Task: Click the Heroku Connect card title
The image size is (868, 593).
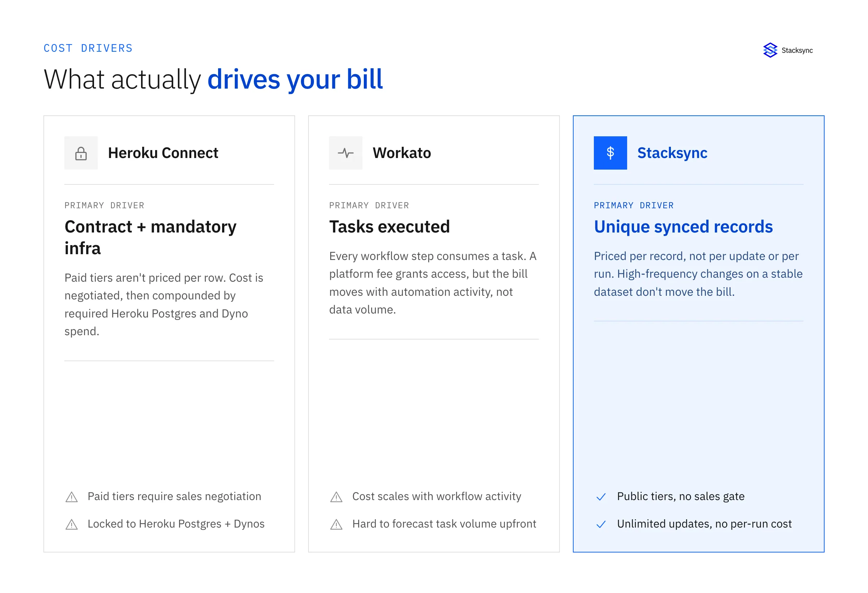Action: point(163,153)
